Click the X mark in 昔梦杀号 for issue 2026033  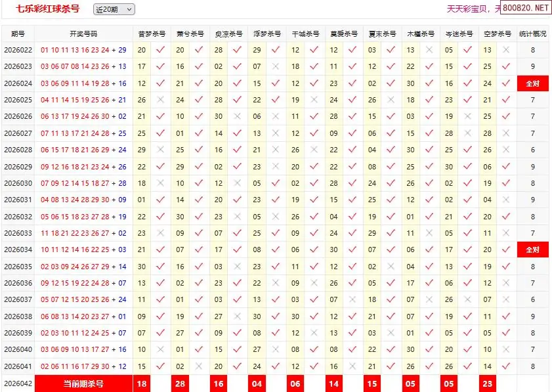(160, 233)
